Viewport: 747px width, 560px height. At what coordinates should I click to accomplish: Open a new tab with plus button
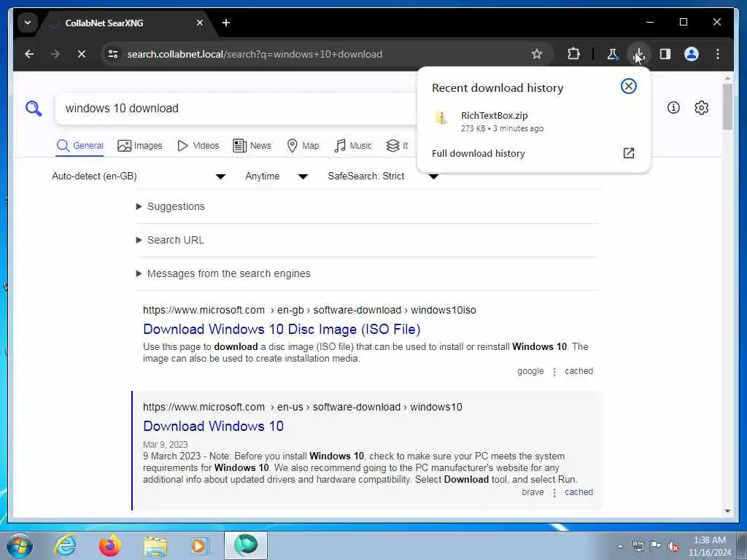[226, 23]
